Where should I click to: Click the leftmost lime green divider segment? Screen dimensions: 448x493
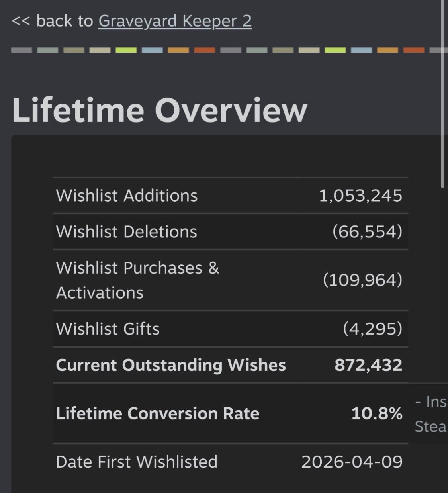pos(126,50)
